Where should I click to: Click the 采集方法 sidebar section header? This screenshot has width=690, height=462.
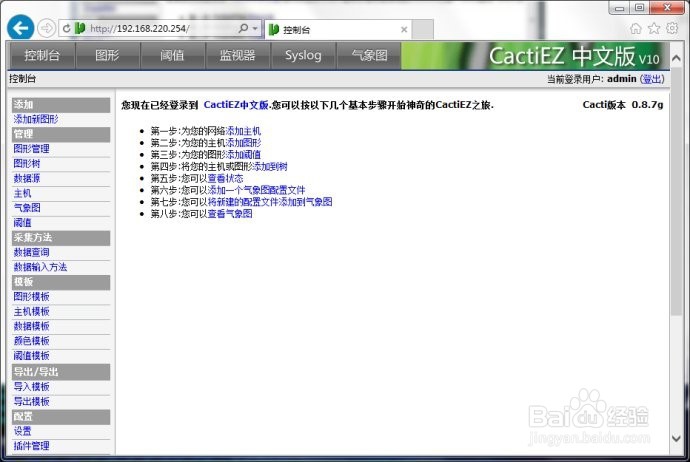pyautogui.click(x=61, y=238)
